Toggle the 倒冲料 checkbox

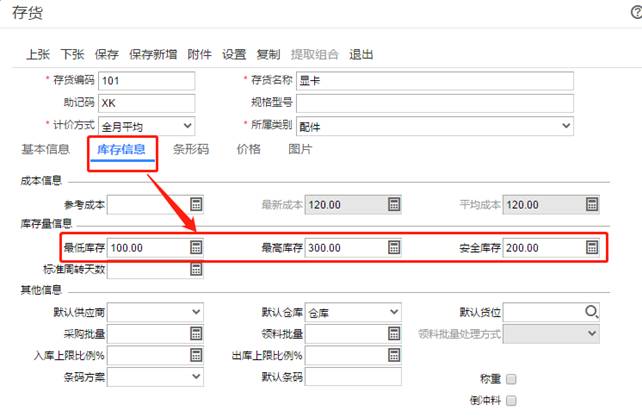click(511, 401)
